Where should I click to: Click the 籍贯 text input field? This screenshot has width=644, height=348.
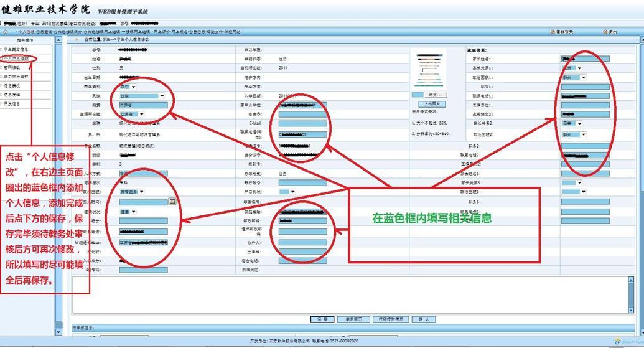click(143, 105)
